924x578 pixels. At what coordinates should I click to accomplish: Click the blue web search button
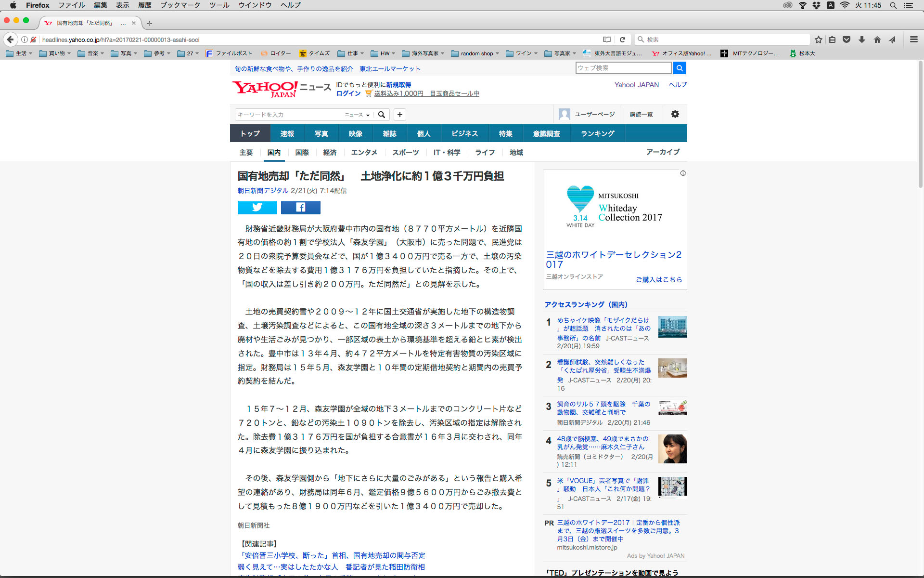[x=679, y=68]
